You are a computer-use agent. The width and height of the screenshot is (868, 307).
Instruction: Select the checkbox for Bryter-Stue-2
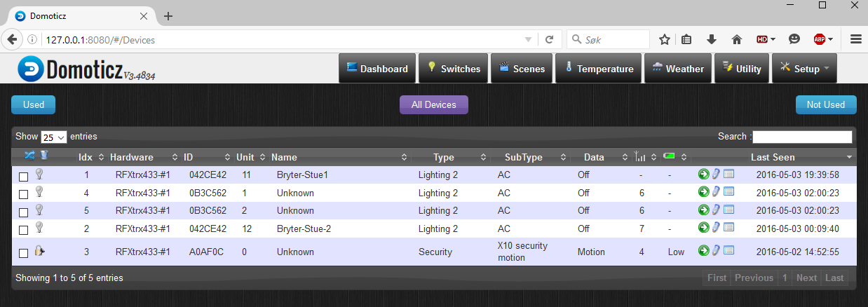[x=23, y=230]
